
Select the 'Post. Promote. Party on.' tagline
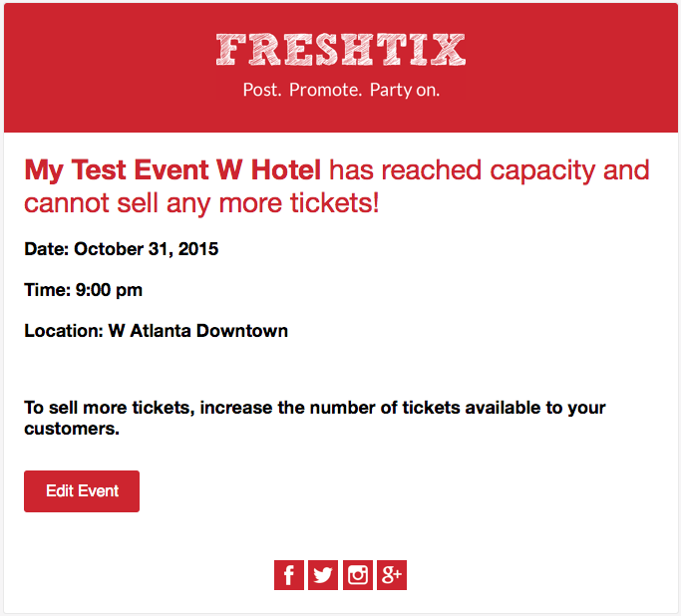coord(341,90)
